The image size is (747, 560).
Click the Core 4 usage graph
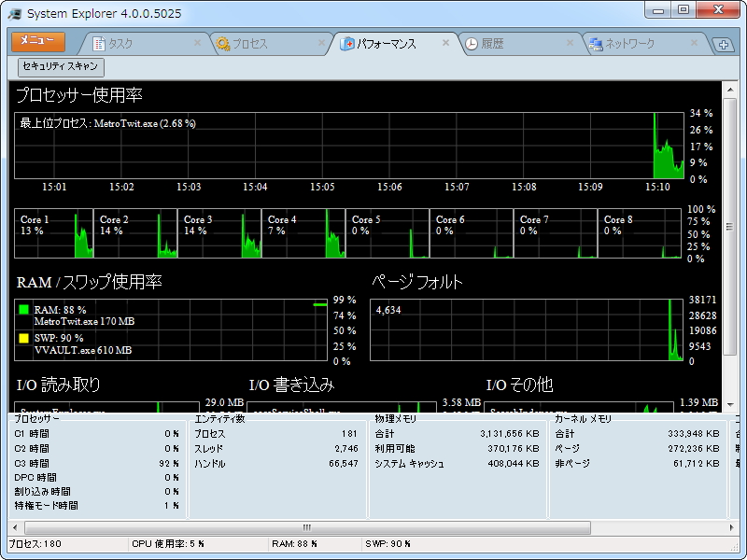(x=303, y=233)
